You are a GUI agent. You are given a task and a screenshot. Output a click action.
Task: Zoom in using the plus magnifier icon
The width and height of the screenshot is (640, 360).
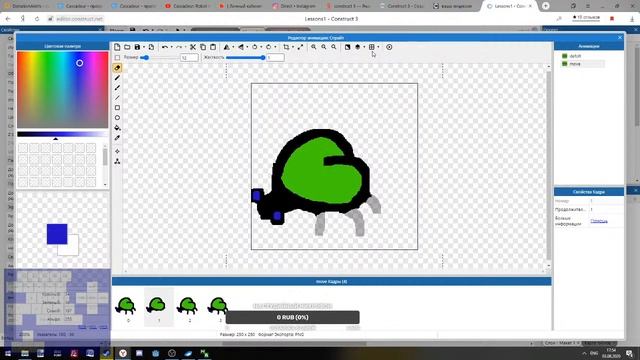(x=314, y=47)
